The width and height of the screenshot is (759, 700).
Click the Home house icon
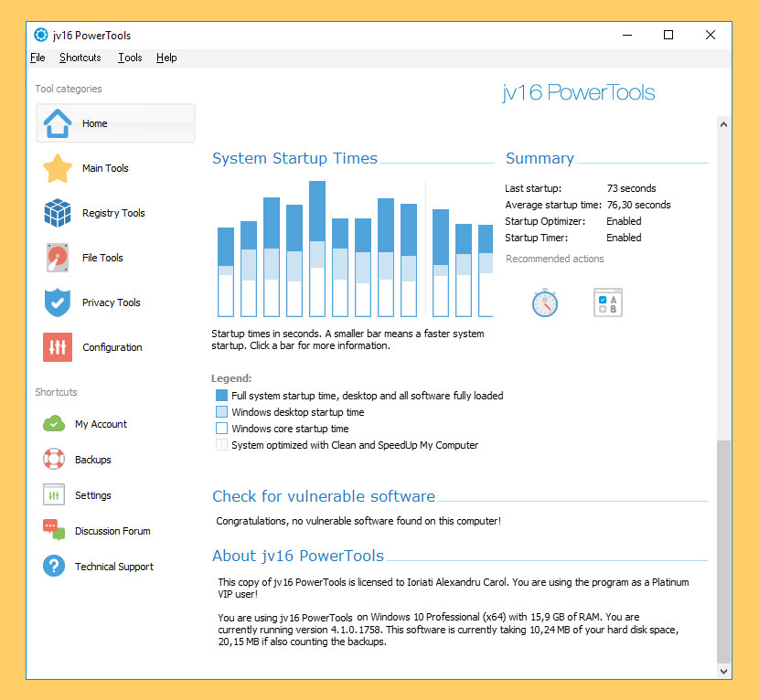(58, 123)
